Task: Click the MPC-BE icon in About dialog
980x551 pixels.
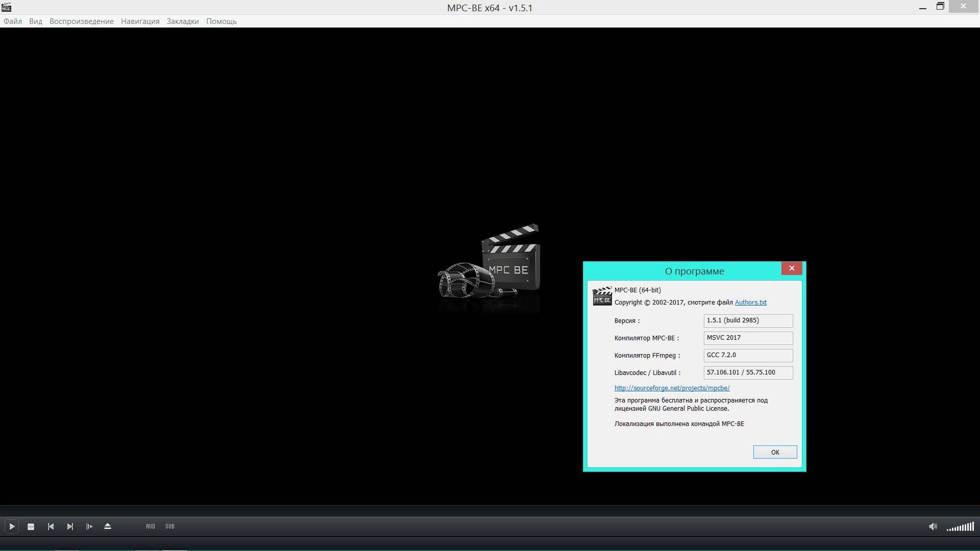Action: [x=602, y=296]
